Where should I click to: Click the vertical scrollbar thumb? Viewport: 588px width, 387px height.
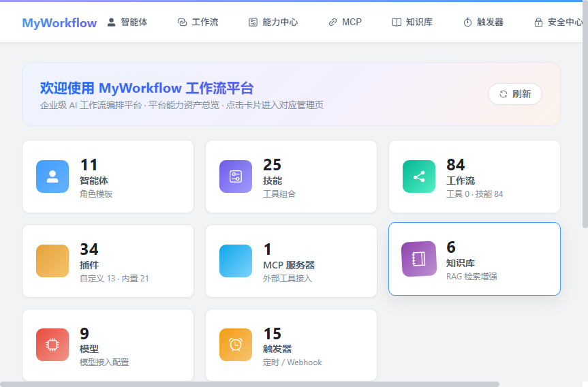coord(585,114)
